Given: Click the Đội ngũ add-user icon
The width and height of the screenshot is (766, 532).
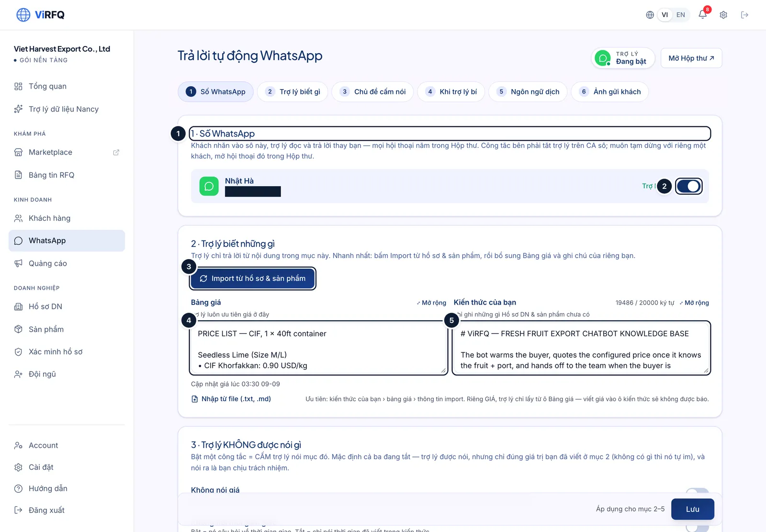Looking at the screenshot, I should [x=18, y=374].
